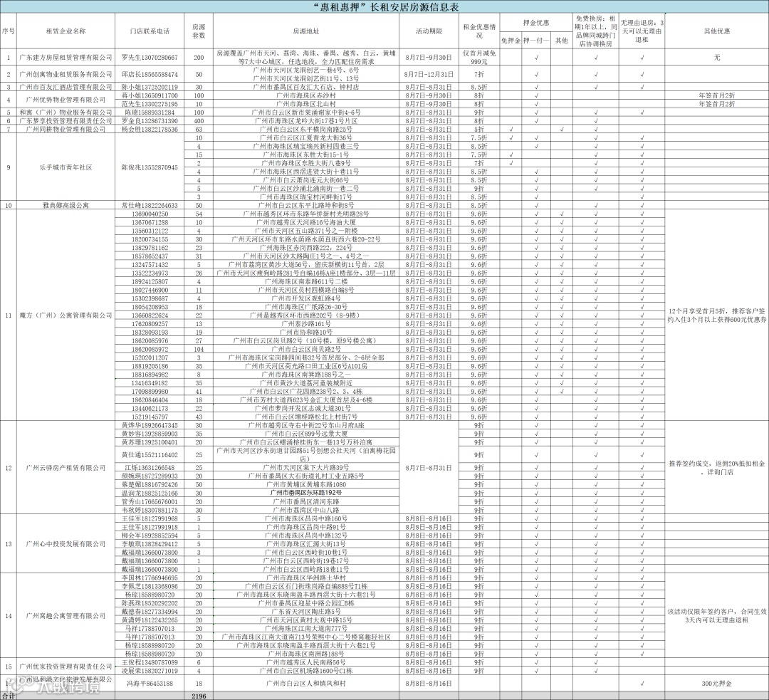Viewport: 769px width, 700px height.
Task: Select address 广州市番禺区百友汇大石店、钟村店
Action: point(306,87)
